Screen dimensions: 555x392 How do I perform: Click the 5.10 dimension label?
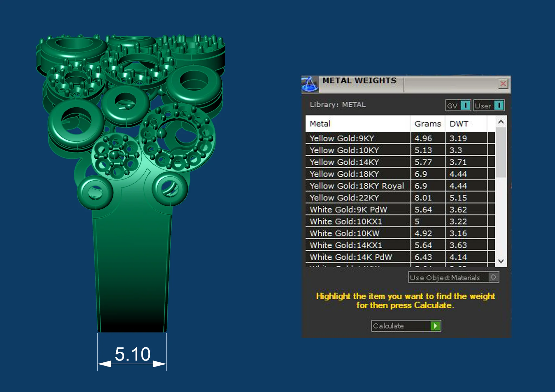133,354
